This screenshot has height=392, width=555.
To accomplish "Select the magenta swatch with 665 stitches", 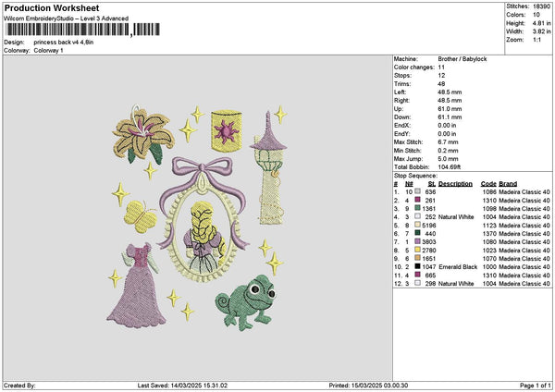I will coord(418,275).
